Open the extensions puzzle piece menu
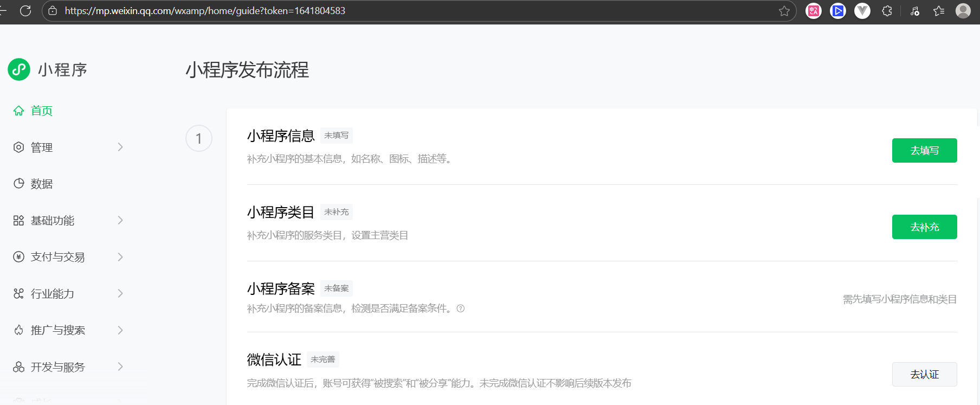Image resolution: width=980 pixels, height=405 pixels. click(x=887, y=11)
